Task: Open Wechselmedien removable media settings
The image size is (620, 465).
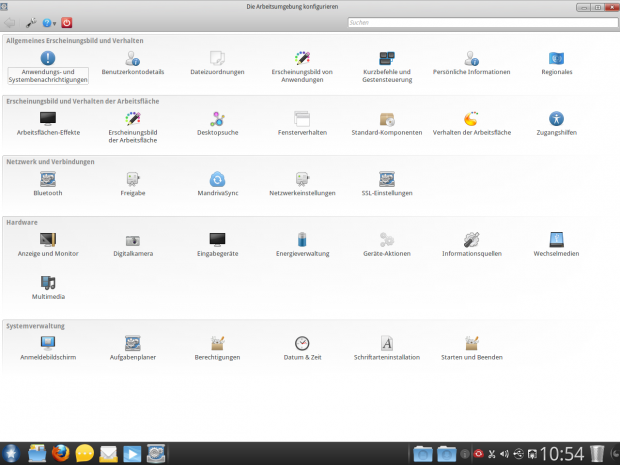Action: [x=556, y=244]
